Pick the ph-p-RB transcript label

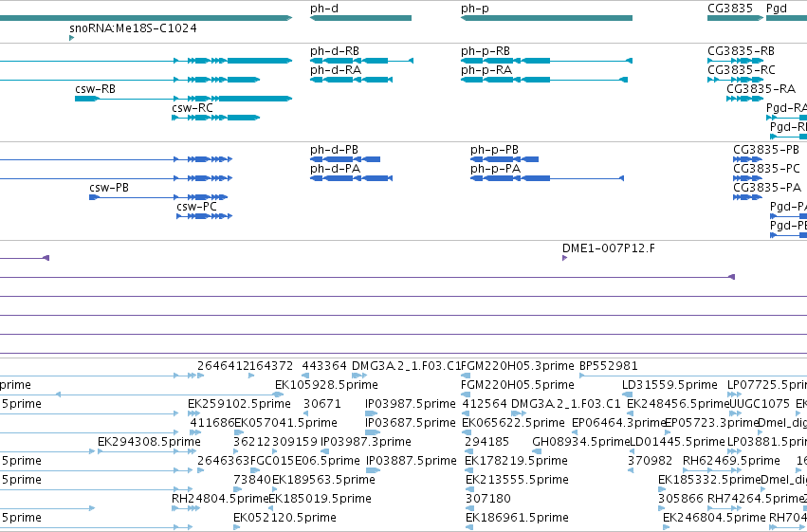[486, 51]
